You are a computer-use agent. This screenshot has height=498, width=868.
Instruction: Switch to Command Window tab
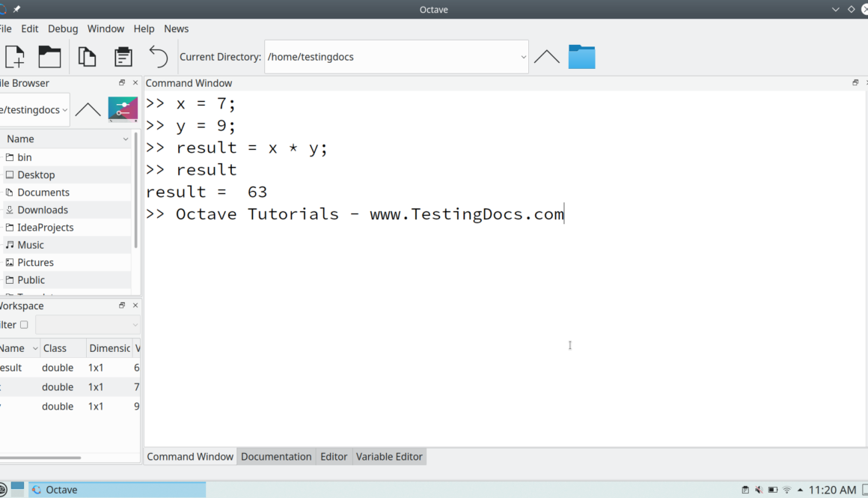190,457
